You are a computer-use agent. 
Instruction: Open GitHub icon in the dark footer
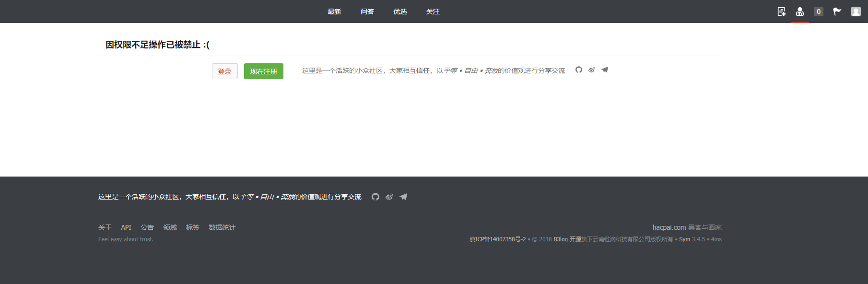tap(375, 197)
